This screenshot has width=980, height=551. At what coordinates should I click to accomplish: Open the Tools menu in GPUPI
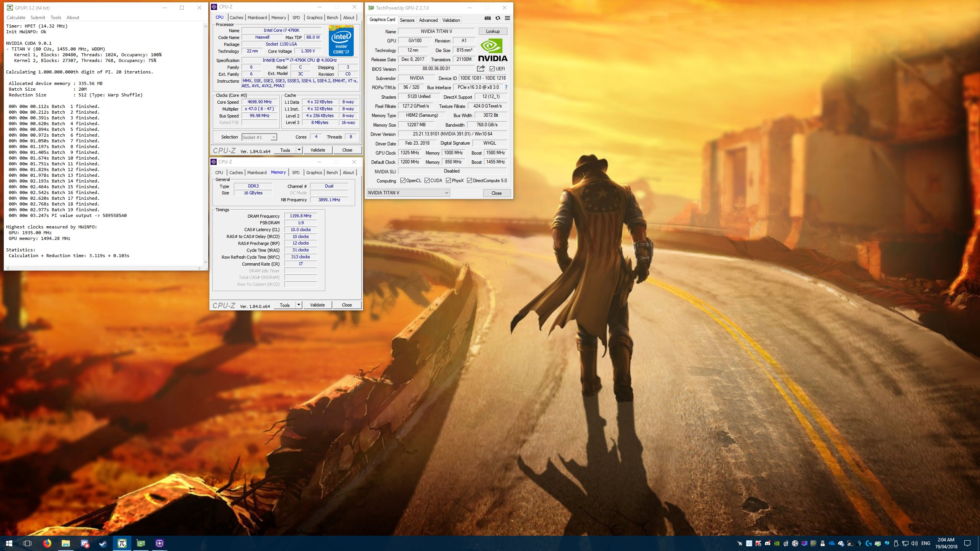tap(56, 18)
